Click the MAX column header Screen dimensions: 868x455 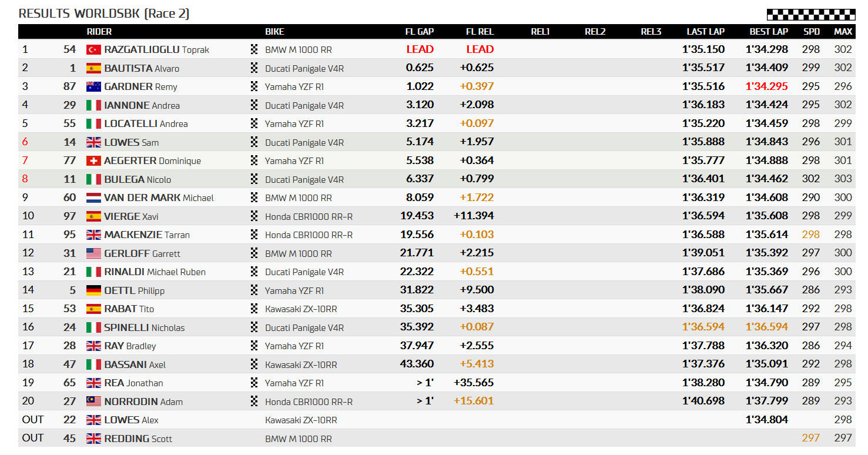click(843, 32)
